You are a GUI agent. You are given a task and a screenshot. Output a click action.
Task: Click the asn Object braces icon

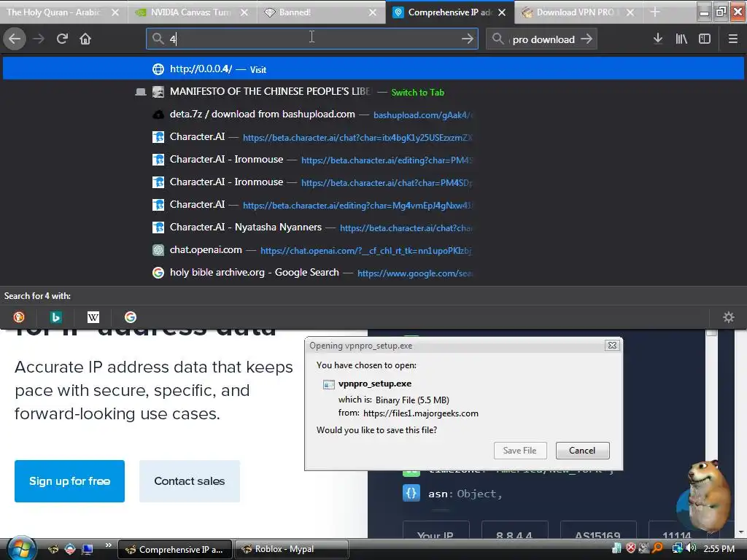[x=411, y=494]
